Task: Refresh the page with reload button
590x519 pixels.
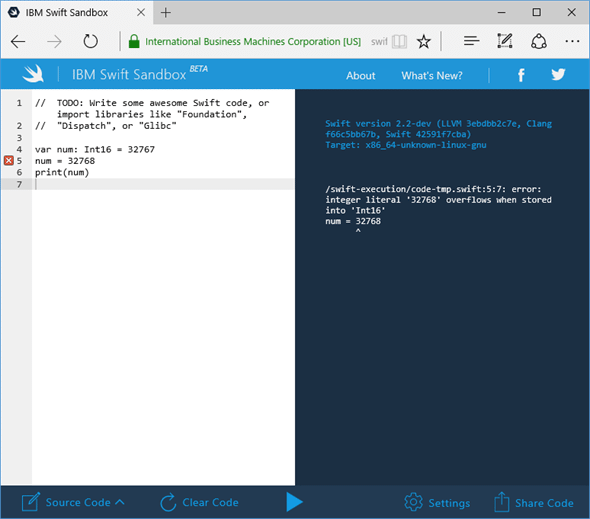Action: (x=90, y=41)
